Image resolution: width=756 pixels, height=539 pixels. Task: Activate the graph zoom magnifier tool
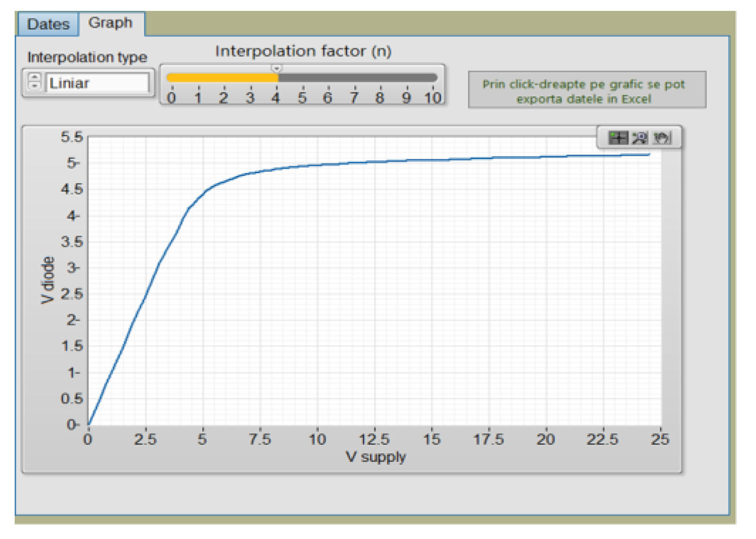click(x=640, y=138)
